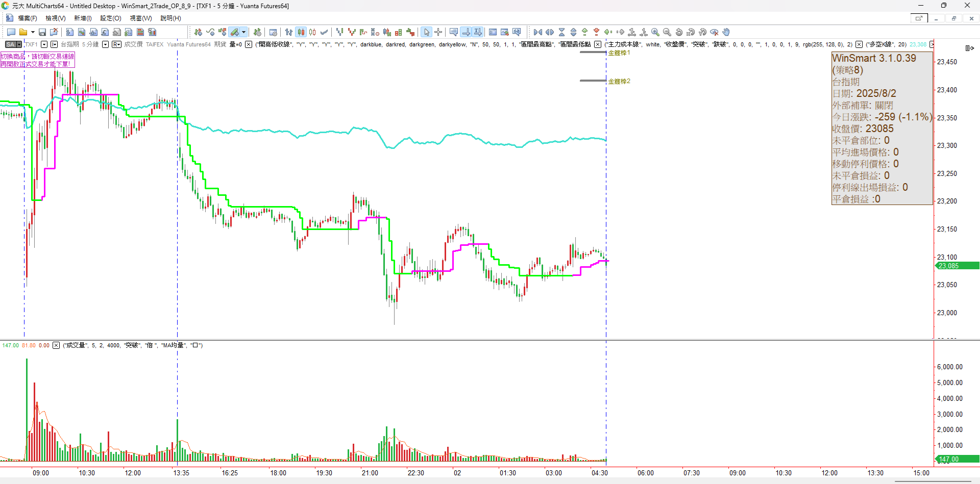
Task: Open the 檔案(F) menu
Action: (x=28, y=18)
